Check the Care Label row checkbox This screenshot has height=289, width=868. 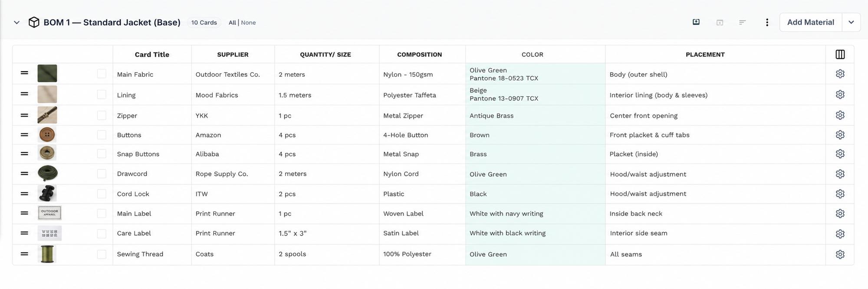pyautogui.click(x=102, y=234)
